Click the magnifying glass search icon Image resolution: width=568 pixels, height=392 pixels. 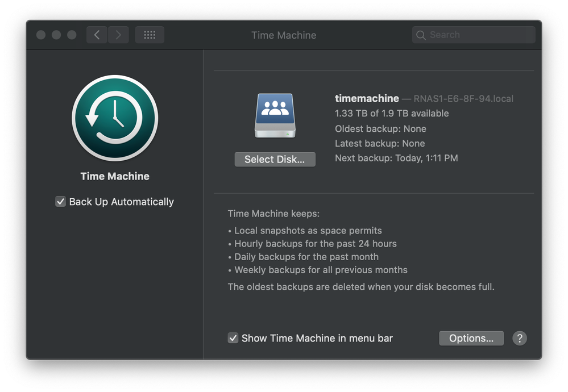tap(421, 35)
